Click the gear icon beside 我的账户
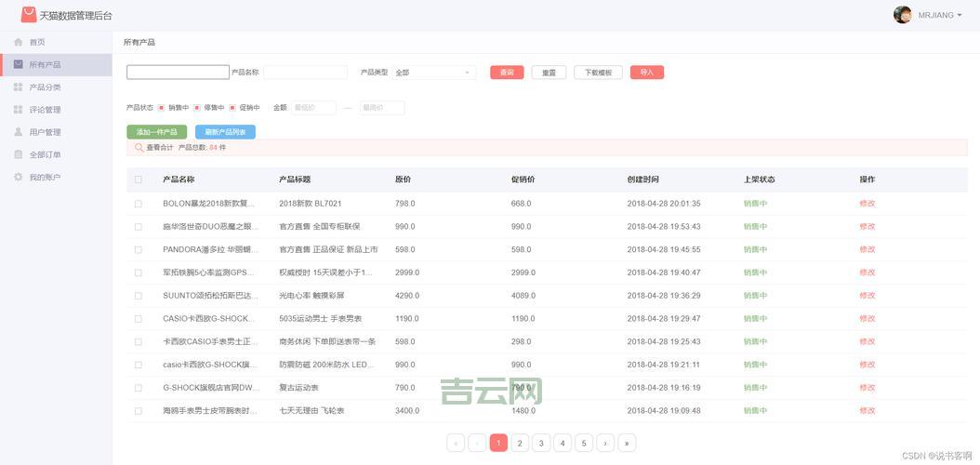Image resolution: width=980 pixels, height=465 pixels. pos(18,177)
